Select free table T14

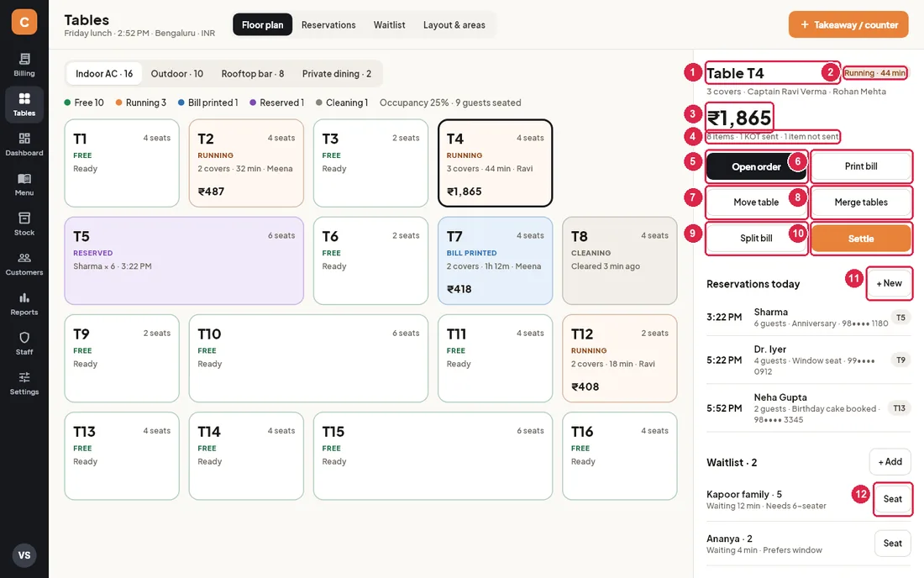click(x=246, y=456)
